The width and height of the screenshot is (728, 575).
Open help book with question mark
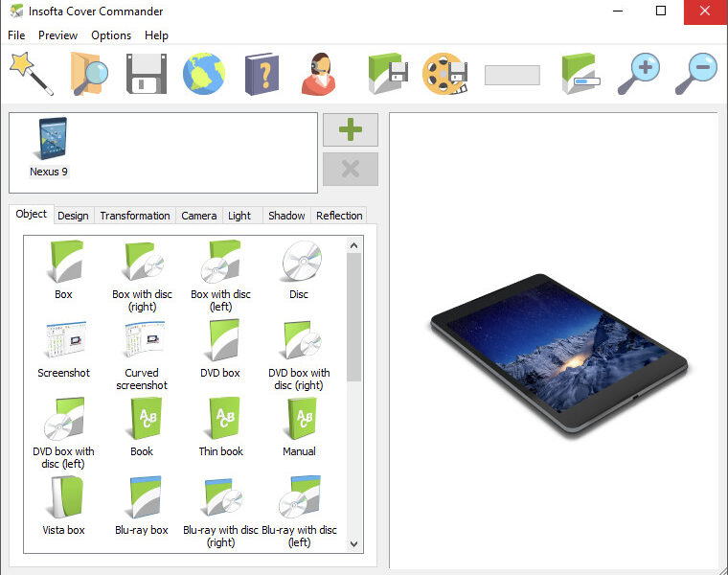[262, 75]
